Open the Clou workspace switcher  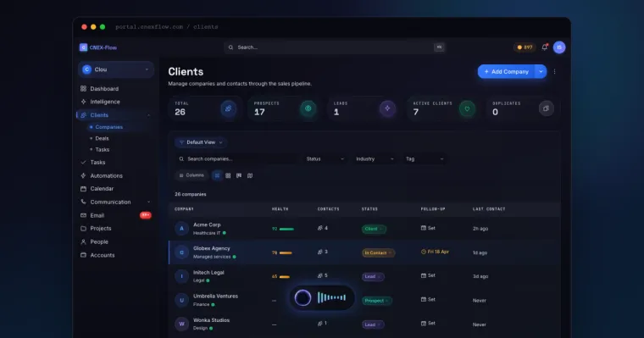point(116,69)
